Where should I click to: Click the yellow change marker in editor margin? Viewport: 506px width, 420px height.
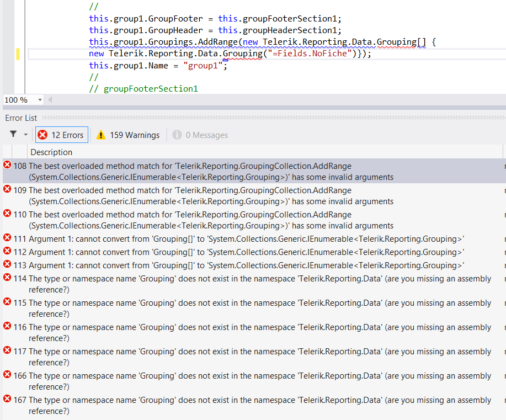18,54
